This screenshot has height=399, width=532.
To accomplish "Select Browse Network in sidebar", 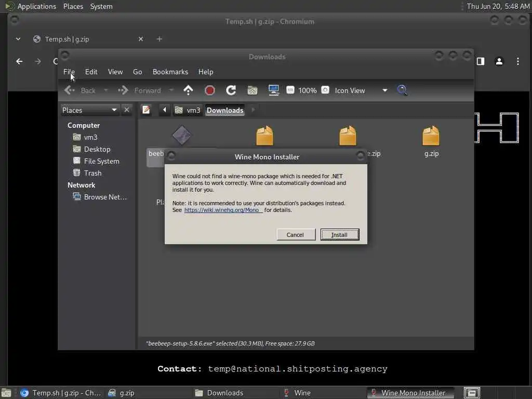I will click(100, 197).
